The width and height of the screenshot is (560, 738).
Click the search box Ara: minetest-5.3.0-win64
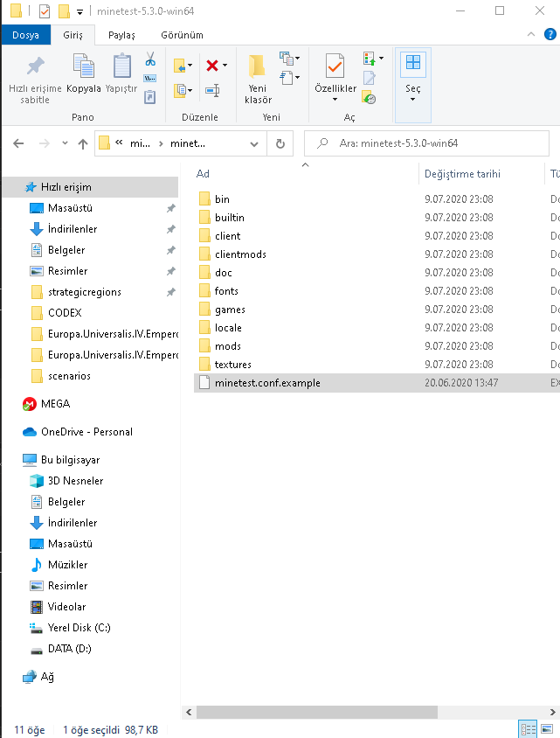pos(426,143)
